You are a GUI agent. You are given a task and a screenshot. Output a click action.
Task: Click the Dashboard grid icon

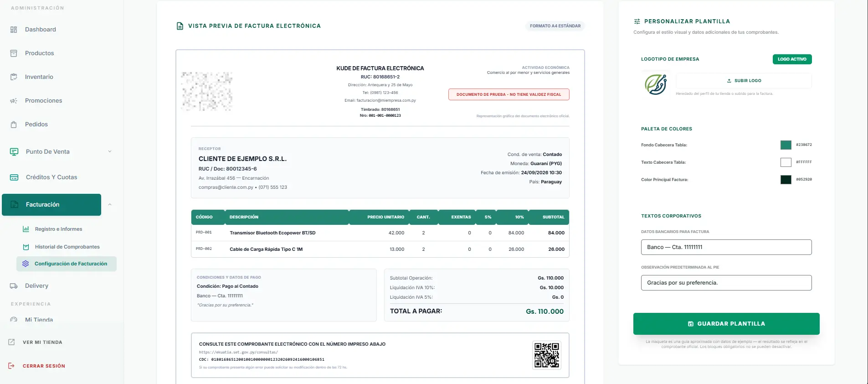[14, 30]
